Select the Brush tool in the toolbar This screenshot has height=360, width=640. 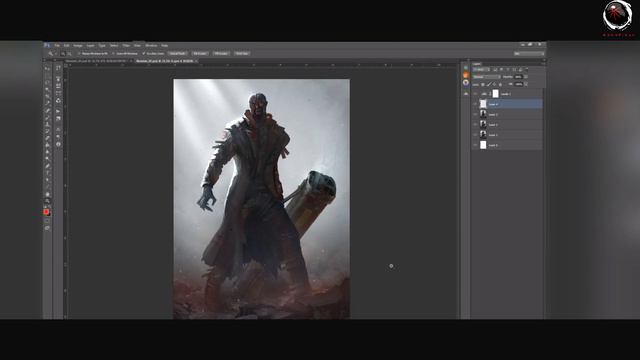47,117
